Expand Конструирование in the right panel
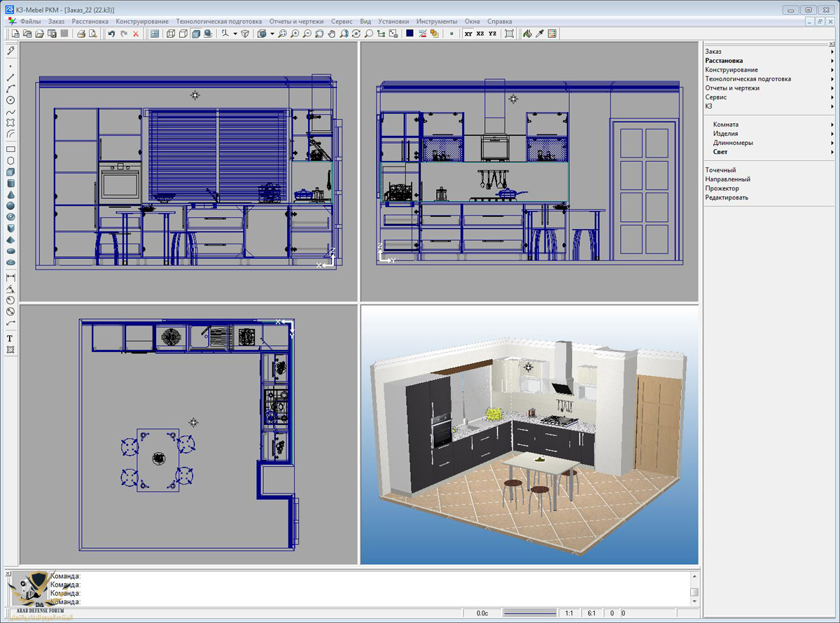Image resolution: width=840 pixels, height=623 pixels. pos(769,70)
